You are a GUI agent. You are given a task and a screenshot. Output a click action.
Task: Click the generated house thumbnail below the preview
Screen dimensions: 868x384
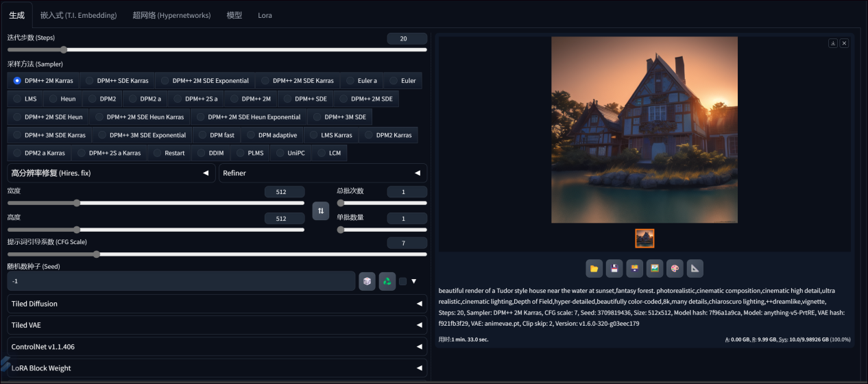pyautogui.click(x=644, y=238)
